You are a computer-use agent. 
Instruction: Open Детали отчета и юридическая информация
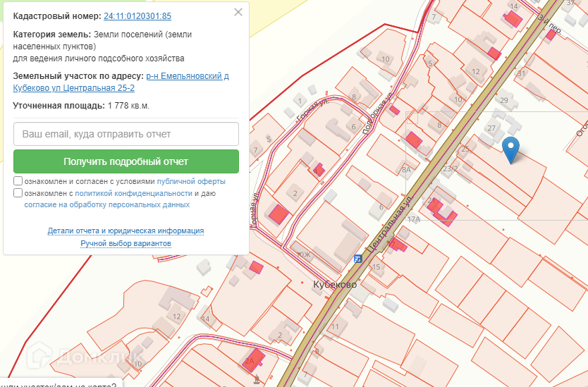pos(125,231)
